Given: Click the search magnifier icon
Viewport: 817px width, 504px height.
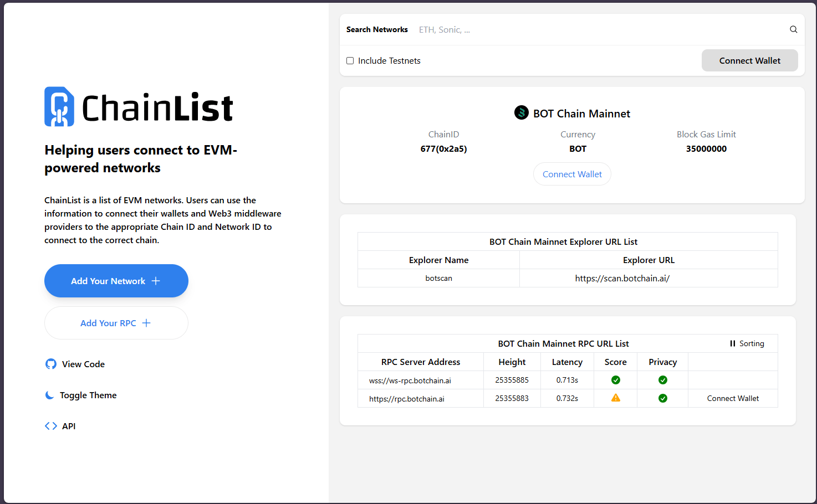Looking at the screenshot, I should point(793,29).
